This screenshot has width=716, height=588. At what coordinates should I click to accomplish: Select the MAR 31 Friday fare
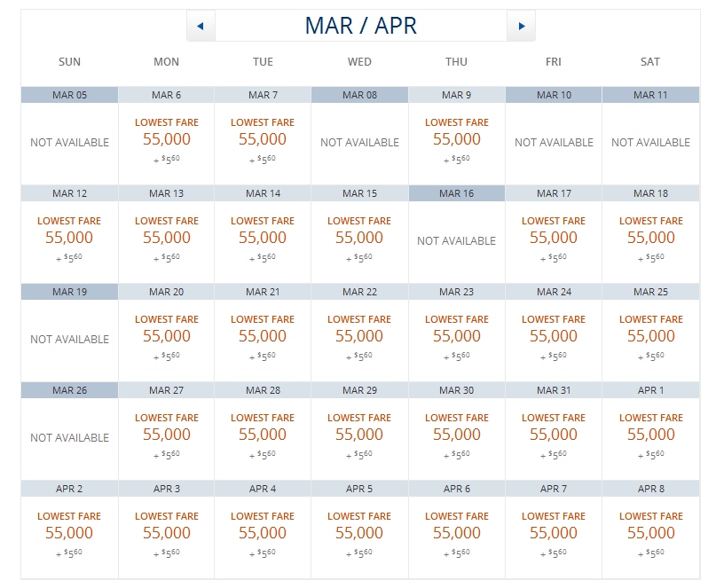click(554, 435)
